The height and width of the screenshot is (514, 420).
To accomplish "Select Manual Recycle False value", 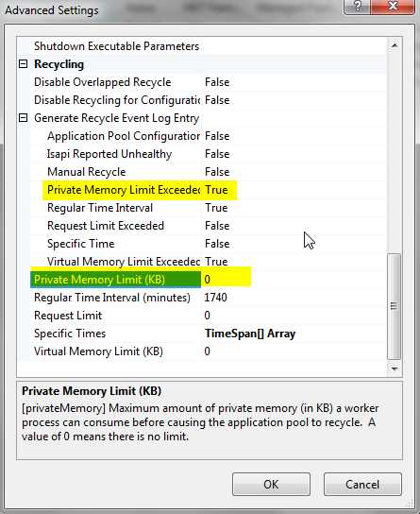I will point(217,172).
